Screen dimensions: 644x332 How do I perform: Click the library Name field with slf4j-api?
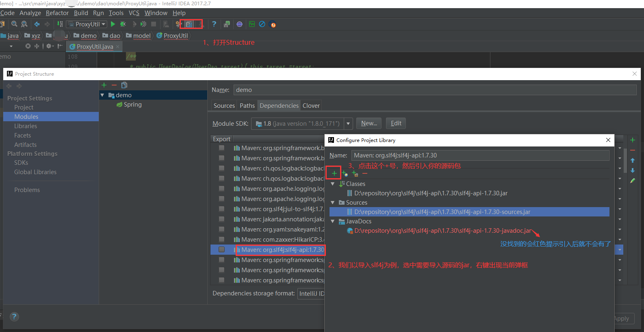click(480, 155)
